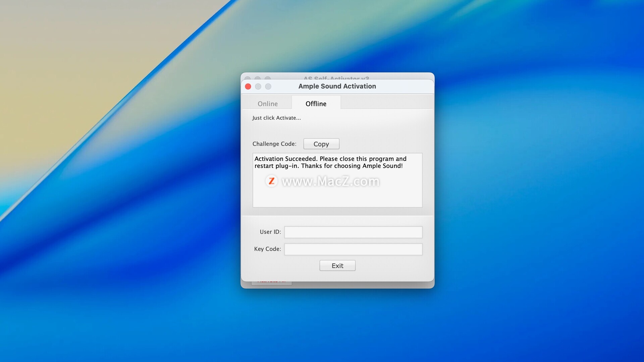Focus the User ID input field
The width and height of the screenshot is (644, 362).
[x=353, y=232]
